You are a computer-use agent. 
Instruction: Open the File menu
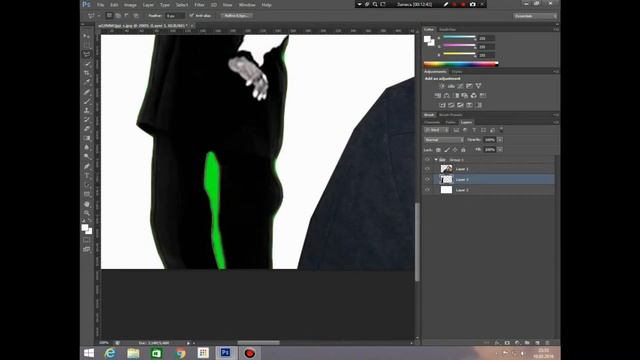tap(100, 5)
